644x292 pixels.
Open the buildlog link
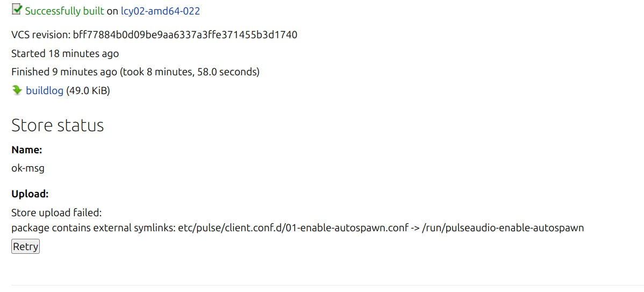pyautogui.click(x=45, y=91)
